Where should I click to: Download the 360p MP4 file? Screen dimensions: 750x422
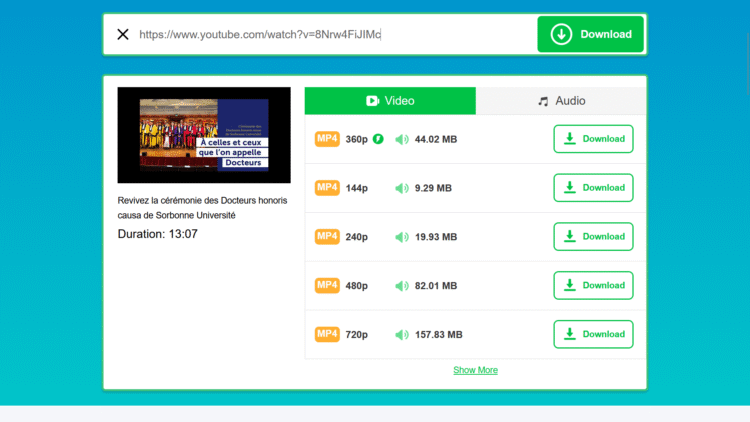[593, 139]
